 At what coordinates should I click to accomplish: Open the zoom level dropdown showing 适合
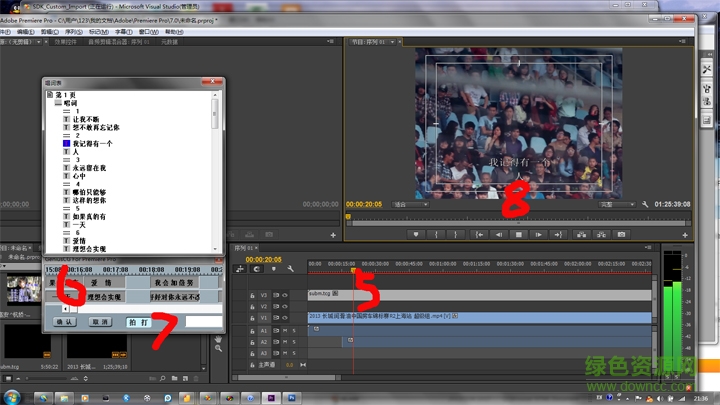coord(411,203)
